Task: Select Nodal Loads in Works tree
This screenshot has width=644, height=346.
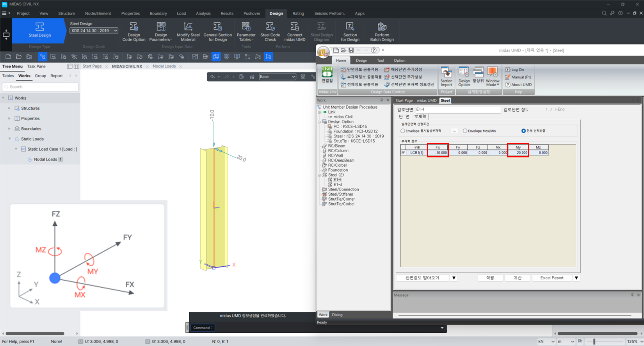Action: [45, 159]
